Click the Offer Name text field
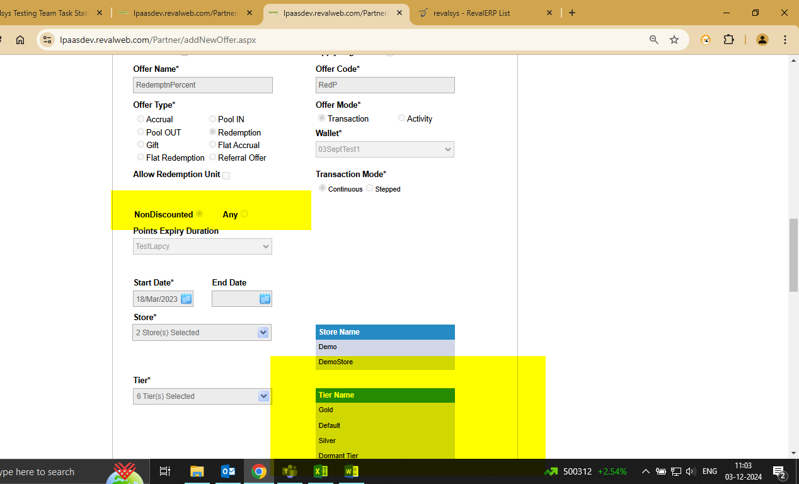 pos(202,85)
